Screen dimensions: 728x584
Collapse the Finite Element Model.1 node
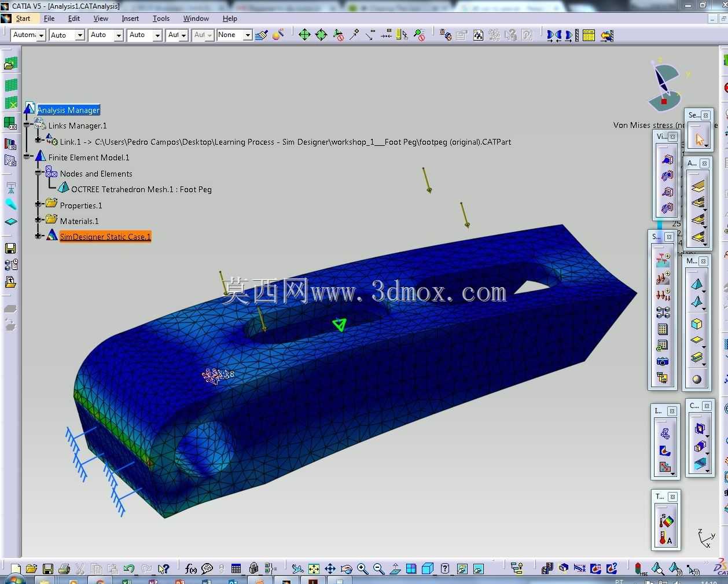(27, 156)
